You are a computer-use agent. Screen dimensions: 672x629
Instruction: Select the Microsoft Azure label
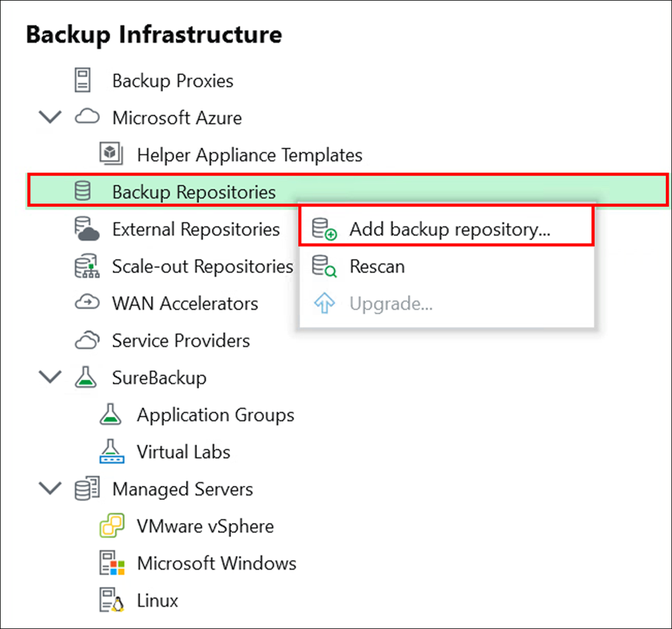point(177,118)
